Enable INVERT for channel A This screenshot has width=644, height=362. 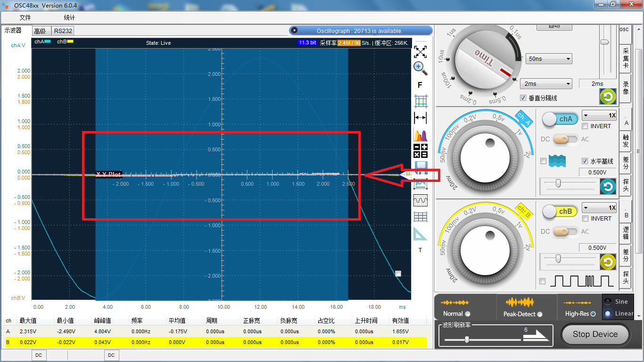click(x=585, y=126)
